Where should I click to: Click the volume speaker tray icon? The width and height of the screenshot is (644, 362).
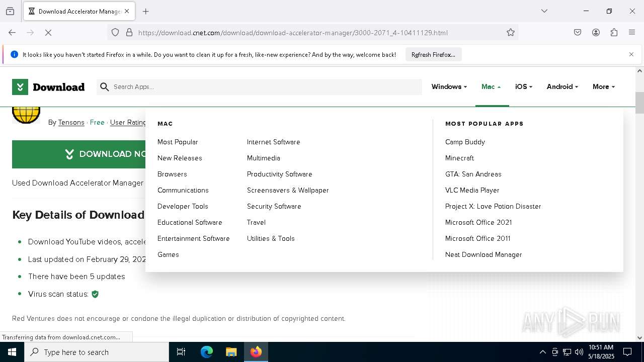pos(579,352)
